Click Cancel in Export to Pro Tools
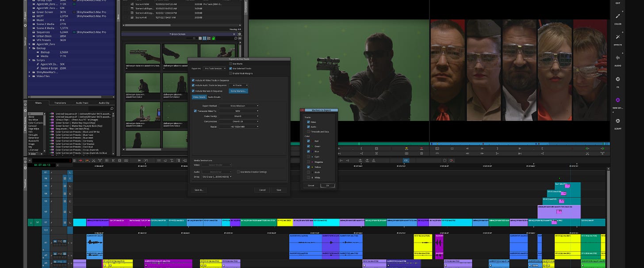The height and width of the screenshot is (268, 644). 262,190
